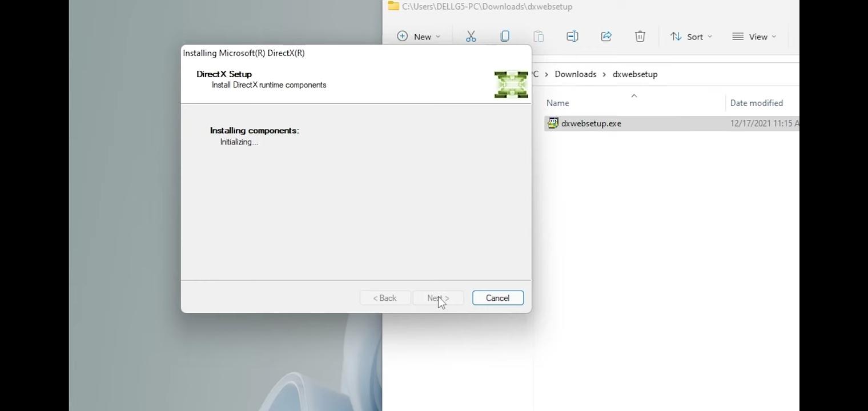The width and height of the screenshot is (868, 411).
Task: Open the New dropdown chevron
Action: tap(437, 36)
